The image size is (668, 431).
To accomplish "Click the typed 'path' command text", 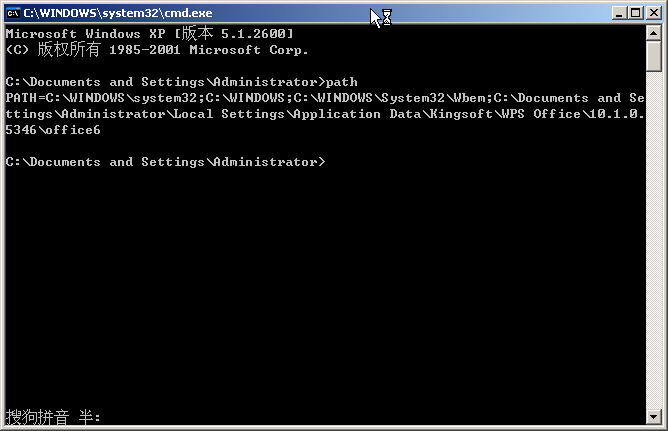I will 341,82.
